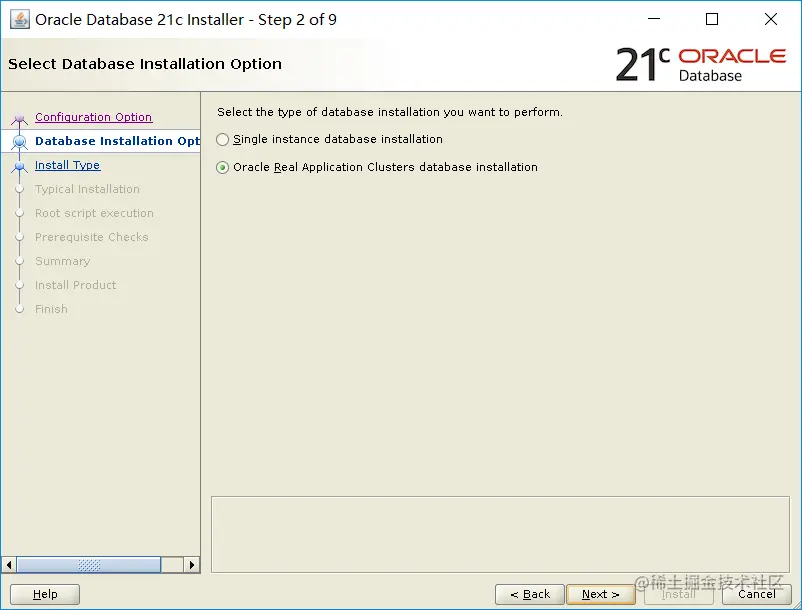Click the grayed Install button

679,594
